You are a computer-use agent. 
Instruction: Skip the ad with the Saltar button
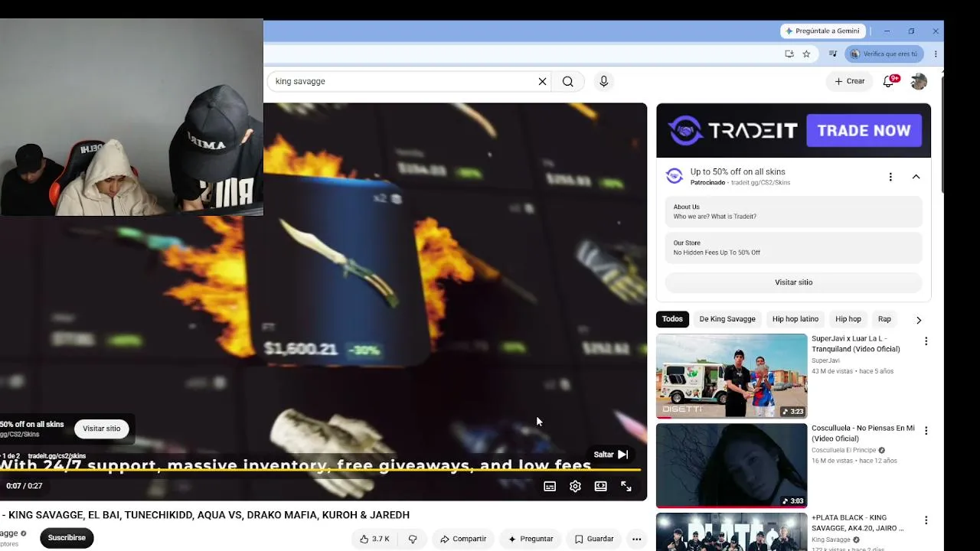[611, 455]
